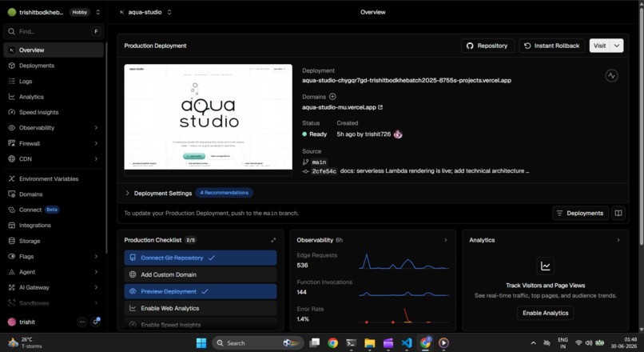Click the Flags toggle icon in sidebar
The width and height of the screenshot is (644, 352).
11,256
